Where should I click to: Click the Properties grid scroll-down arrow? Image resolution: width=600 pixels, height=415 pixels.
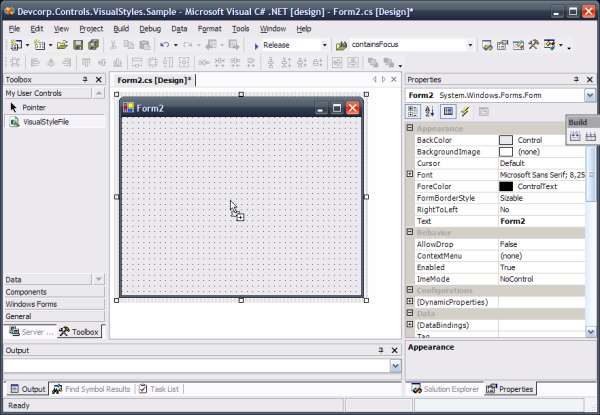pyautogui.click(x=590, y=332)
